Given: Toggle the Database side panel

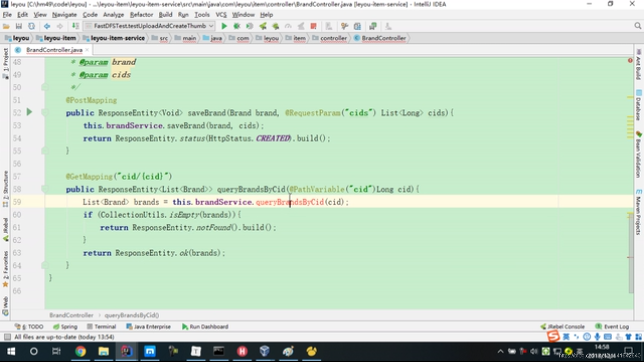Looking at the screenshot, I should pyautogui.click(x=638, y=106).
